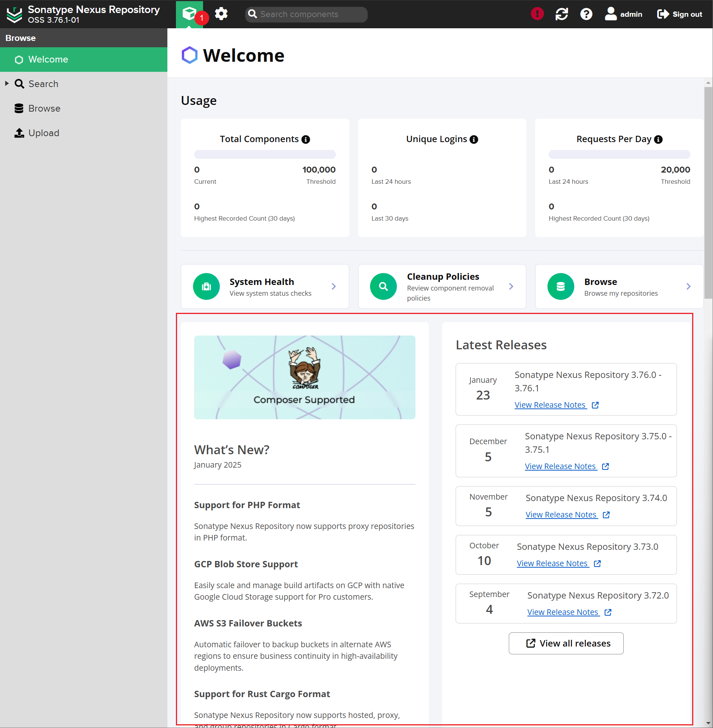Screen dimensions: 713x728
Task: Open View Release Notes for 3.75.0 - 3.75.1
Action: [x=561, y=466]
